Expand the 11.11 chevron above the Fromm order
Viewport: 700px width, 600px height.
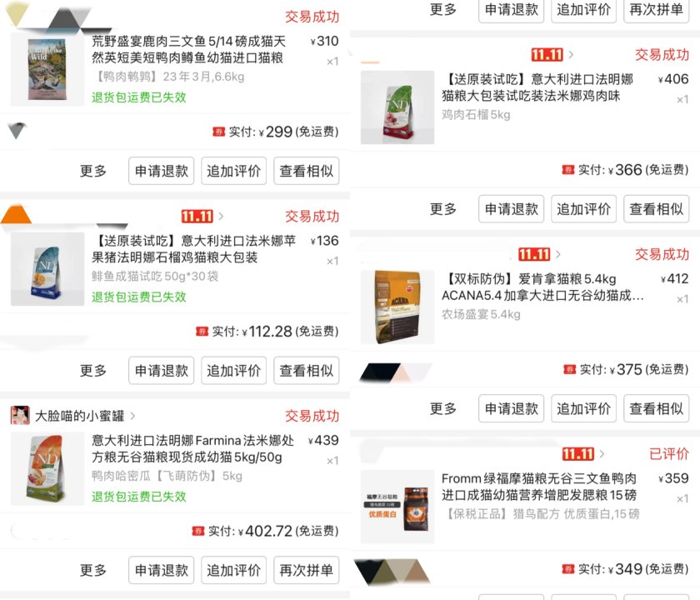[602, 454]
